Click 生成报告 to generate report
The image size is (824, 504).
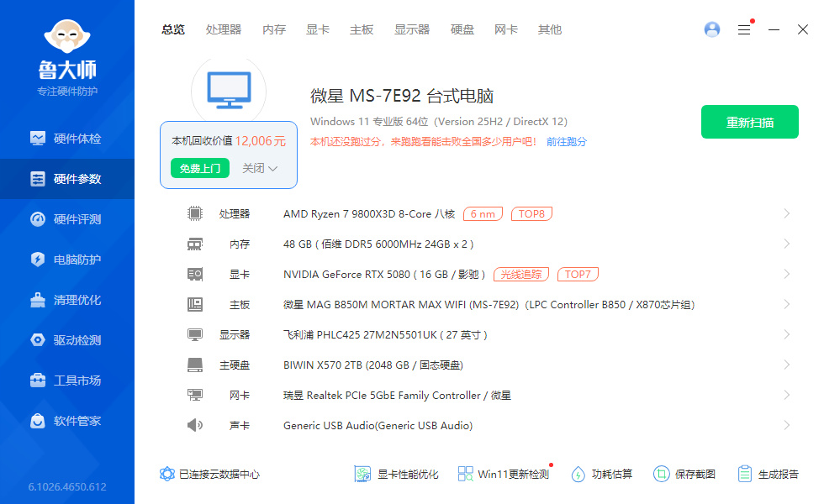(x=768, y=474)
